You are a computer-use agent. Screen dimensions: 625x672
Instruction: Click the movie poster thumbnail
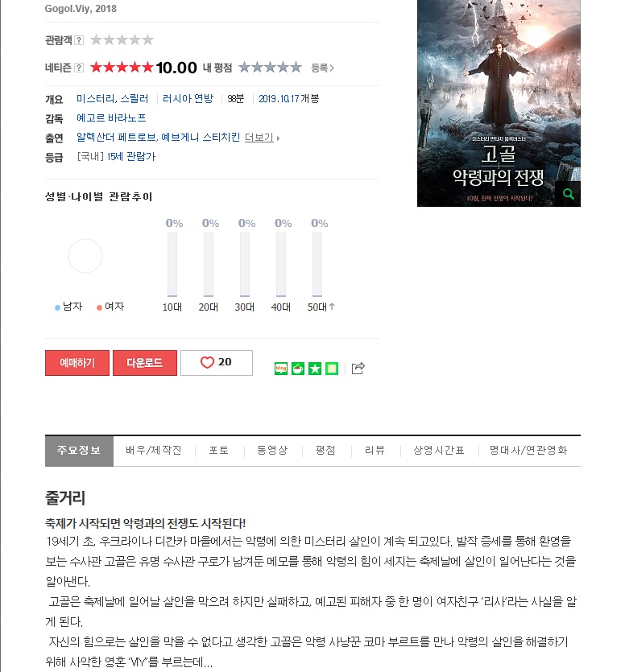click(499, 103)
